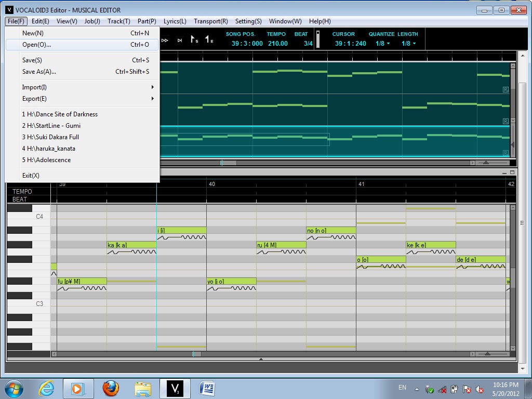Click the muted speaker tray icon
Viewport: 532px width, 399px height.
[480, 389]
